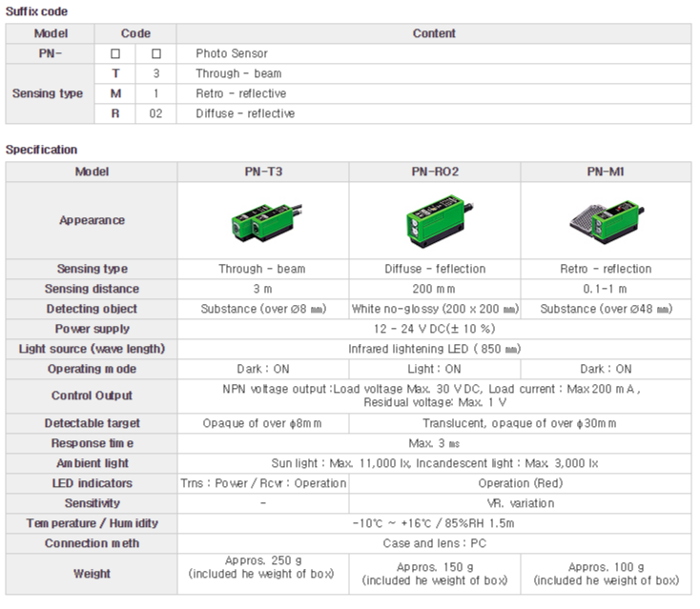Click the PN-T3 sensor product image
Viewport: 700px width, 609px height.
[x=266, y=222]
